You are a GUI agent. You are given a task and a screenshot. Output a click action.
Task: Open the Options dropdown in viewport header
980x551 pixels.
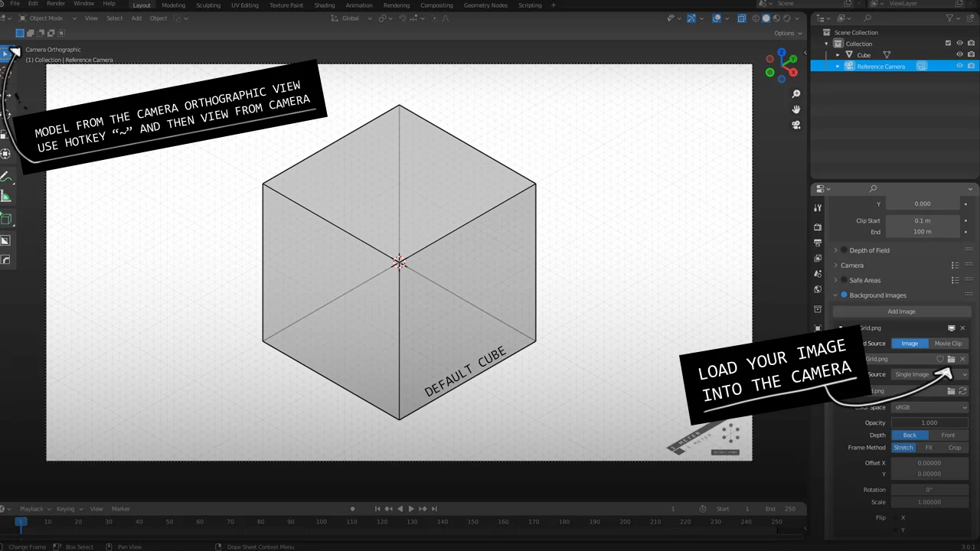[x=789, y=33]
